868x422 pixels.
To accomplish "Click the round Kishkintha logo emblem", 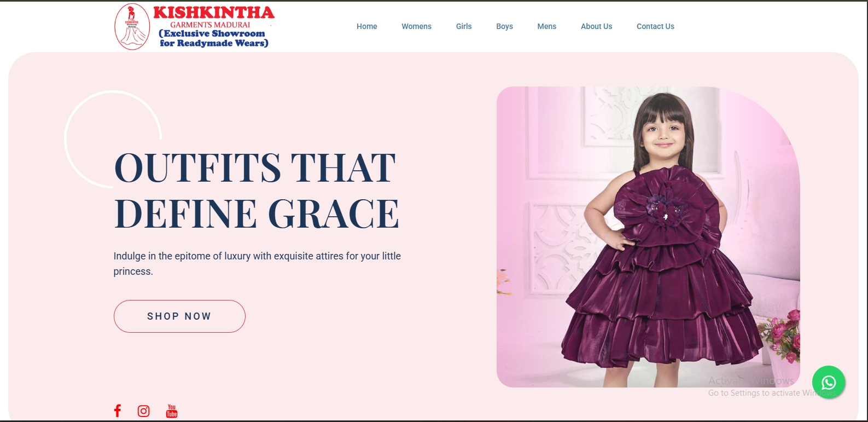I will [x=132, y=27].
